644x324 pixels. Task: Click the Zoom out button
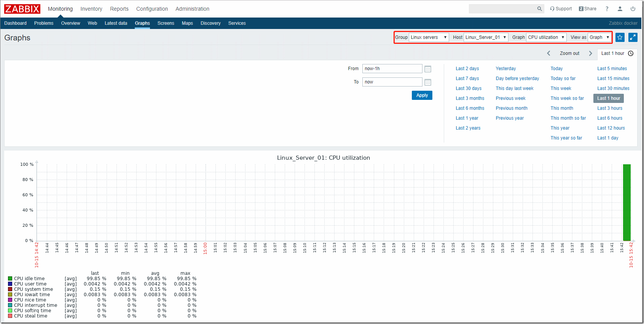click(569, 53)
